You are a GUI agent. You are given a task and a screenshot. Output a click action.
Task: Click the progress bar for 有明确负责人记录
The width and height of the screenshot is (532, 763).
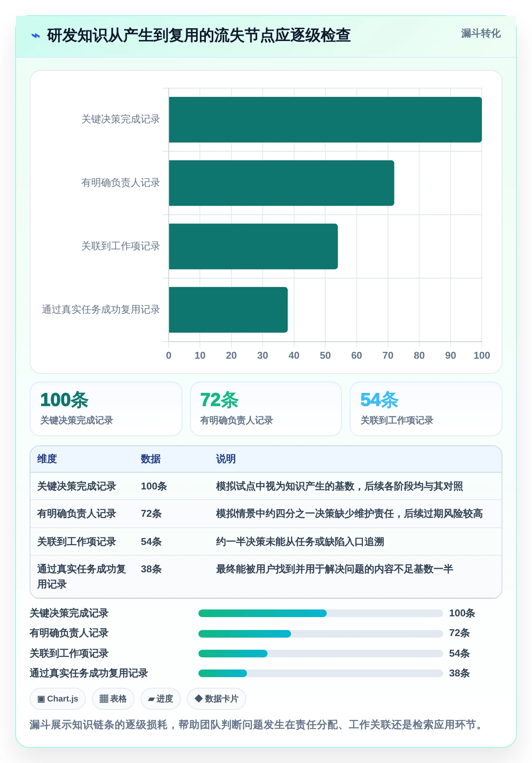321,633
